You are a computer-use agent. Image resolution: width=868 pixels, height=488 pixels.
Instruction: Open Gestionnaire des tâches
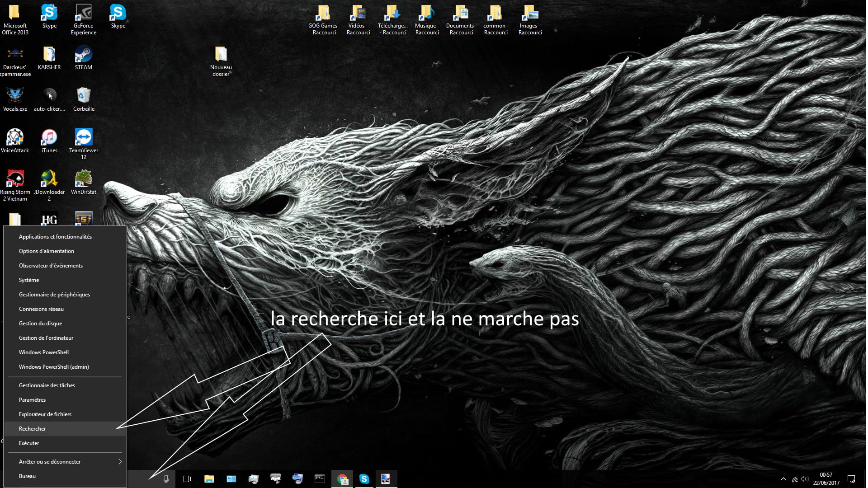[65, 385]
